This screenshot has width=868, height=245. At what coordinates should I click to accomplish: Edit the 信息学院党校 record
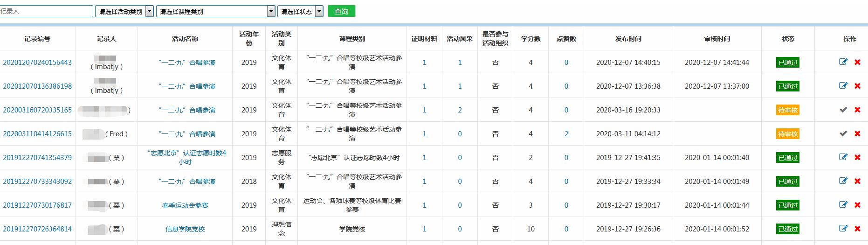click(843, 229)
